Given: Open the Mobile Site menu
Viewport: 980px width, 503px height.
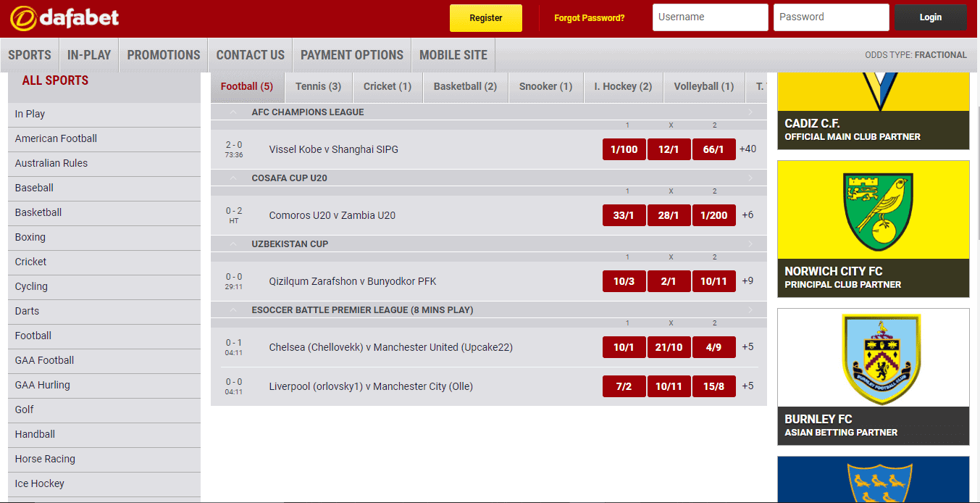Looking at the screenshot, I should (x=453, y=55).
